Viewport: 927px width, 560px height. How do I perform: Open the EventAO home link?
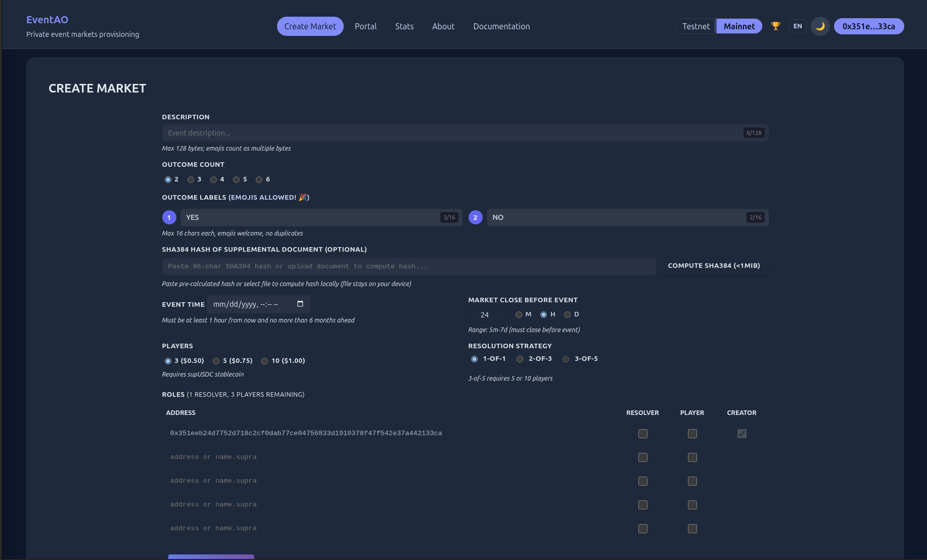tap(47, 20)
